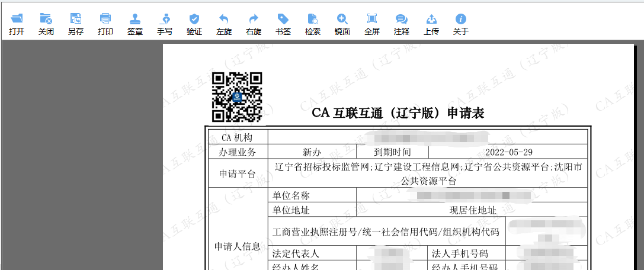Click the 到期时间 label cell
Viewport: 644px width, 270px height.
pos(392,152)
